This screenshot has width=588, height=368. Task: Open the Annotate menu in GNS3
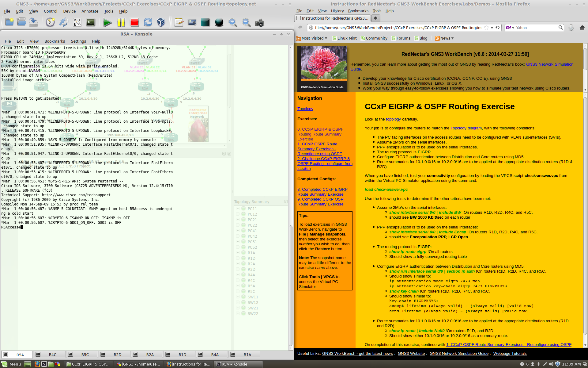tap(90, 11)
